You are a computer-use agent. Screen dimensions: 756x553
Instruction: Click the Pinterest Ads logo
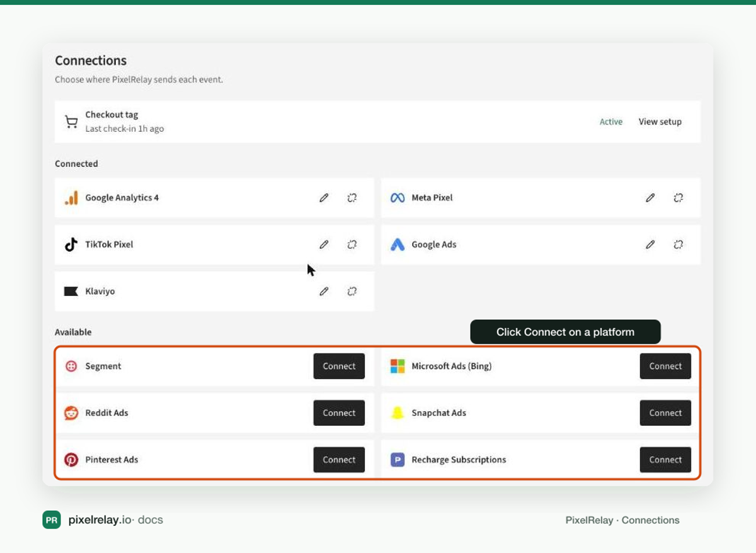(71, 459)
